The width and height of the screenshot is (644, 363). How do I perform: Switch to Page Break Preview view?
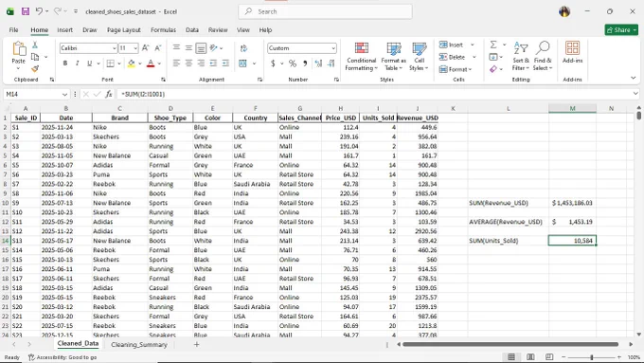coord(549,356)
